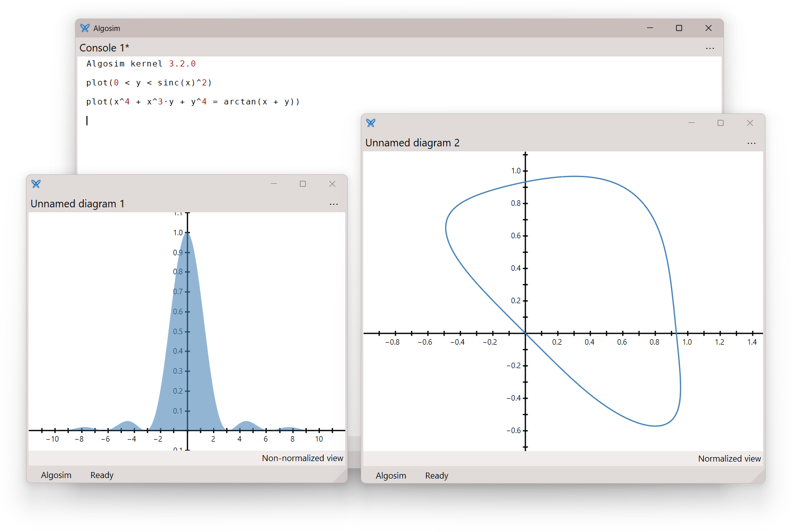This screenshot has width=793, height=532.
Task: Maximize the Unnamed diagram 1 window
Action: coord(303,184)
